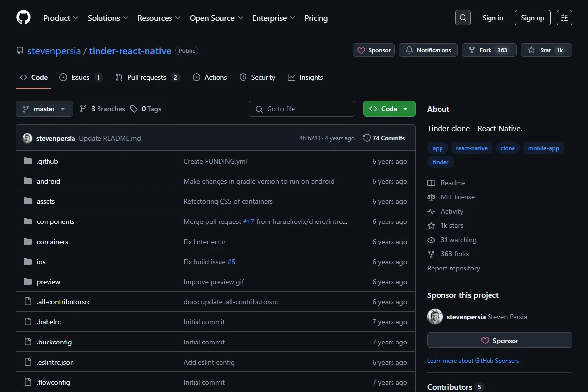The image size is (588, 392).
Task: Open the components folder
Action: [x=55, y=221]
